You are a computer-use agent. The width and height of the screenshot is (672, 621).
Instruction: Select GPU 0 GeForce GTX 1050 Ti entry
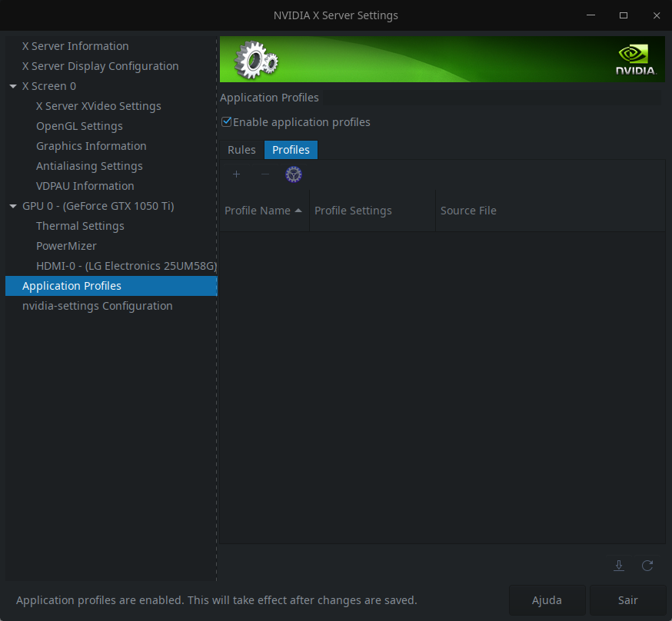98,206
